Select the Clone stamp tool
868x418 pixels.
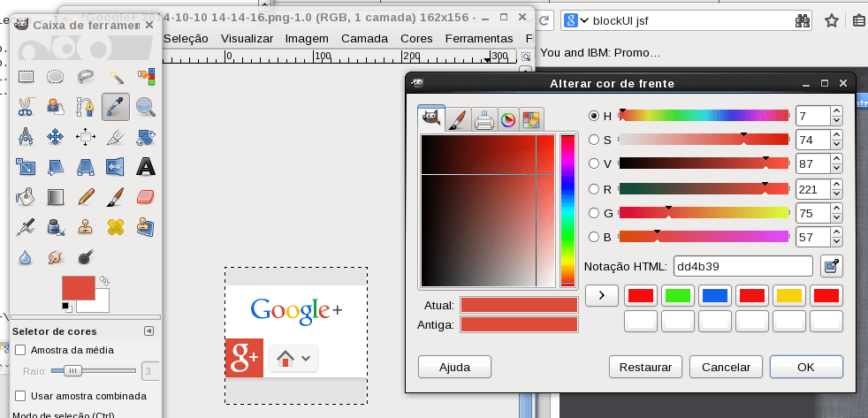click(x=85, y=226)
